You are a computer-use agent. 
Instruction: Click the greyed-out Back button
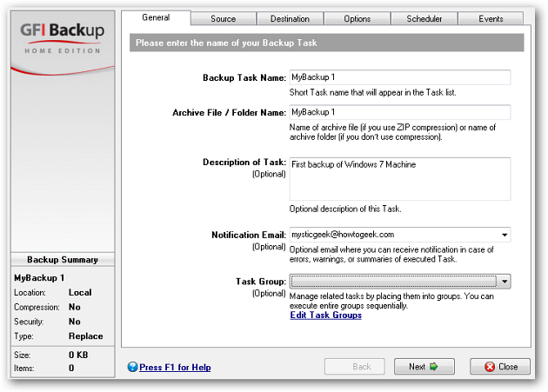354,367
